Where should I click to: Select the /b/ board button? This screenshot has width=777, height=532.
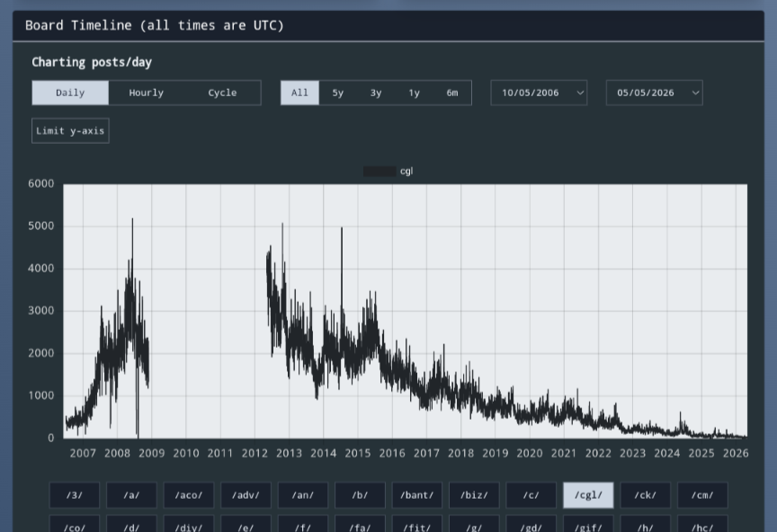point(360,495)
